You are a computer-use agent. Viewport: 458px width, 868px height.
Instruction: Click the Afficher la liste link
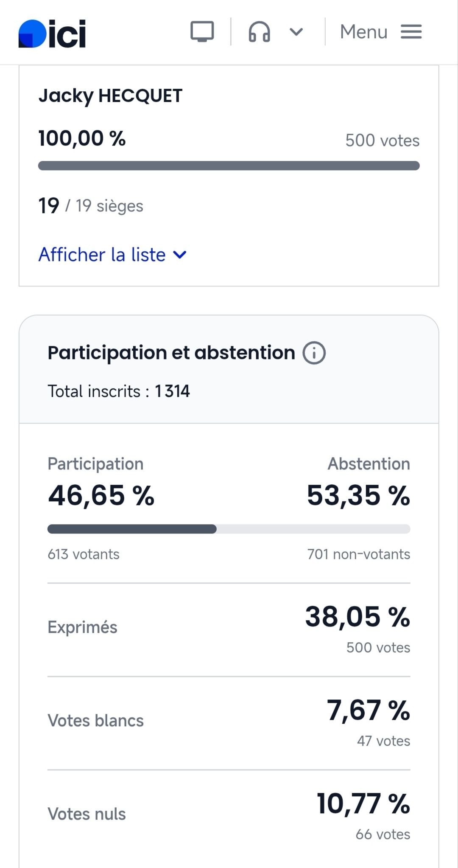coord(102,255)
